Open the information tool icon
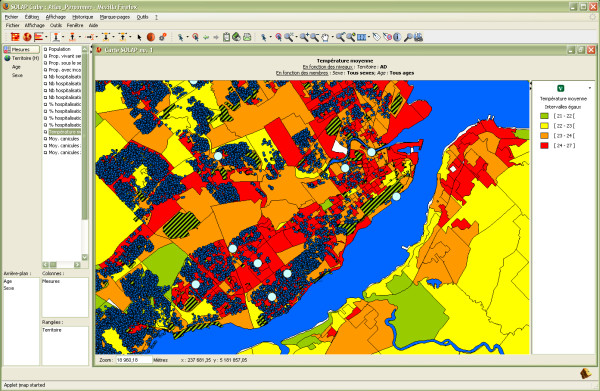The image size is (600, 391). (x=397, y=37)
